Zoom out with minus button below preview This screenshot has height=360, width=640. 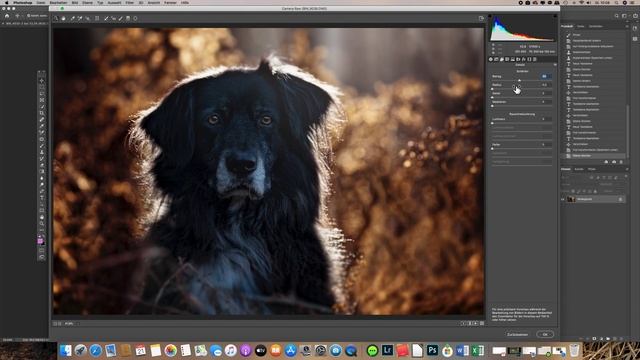(54, 324)
